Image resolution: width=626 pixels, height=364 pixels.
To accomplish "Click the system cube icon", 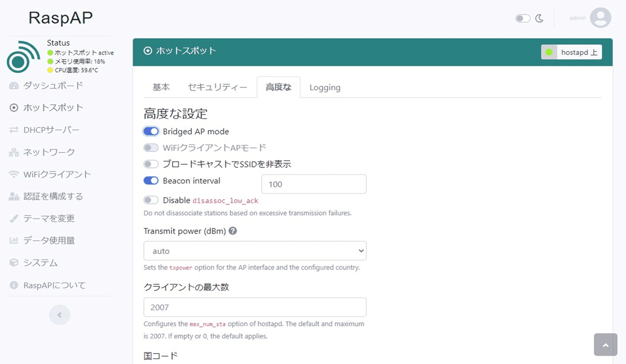I will click(14, 263).
